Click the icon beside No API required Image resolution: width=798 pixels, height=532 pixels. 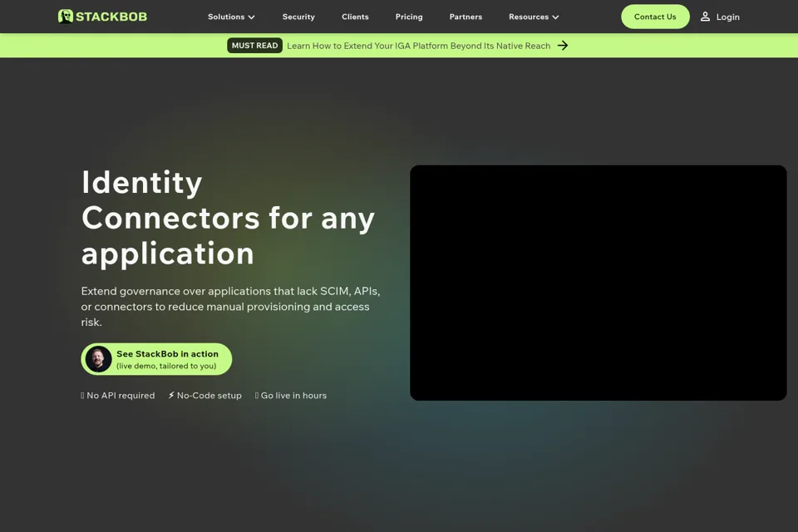click(x=82, y=395)
